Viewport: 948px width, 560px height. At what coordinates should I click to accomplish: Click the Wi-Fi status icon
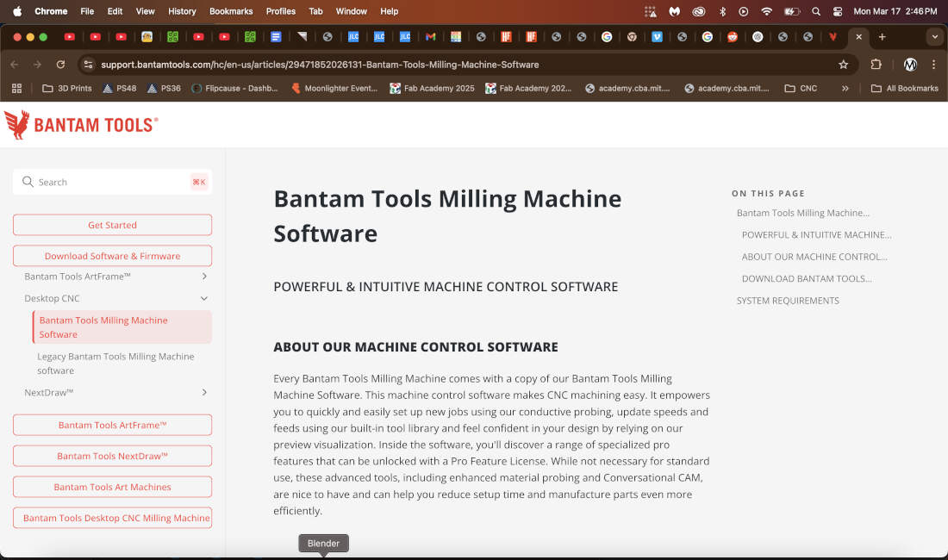tap(767, 11)
